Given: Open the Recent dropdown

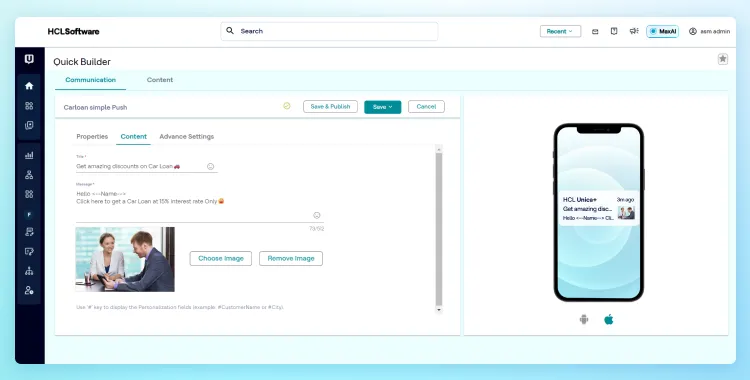Looking at the screenshot, I should coord(561,32).
